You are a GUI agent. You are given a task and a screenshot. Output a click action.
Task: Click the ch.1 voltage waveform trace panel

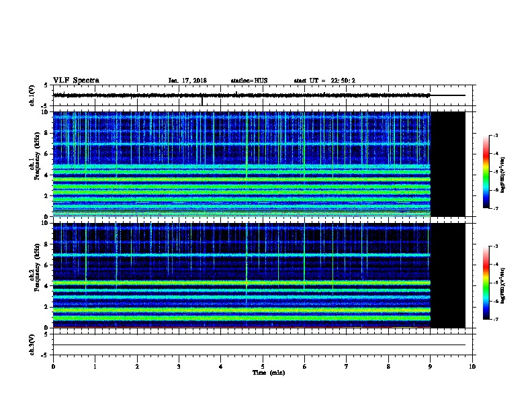[263, 95]
